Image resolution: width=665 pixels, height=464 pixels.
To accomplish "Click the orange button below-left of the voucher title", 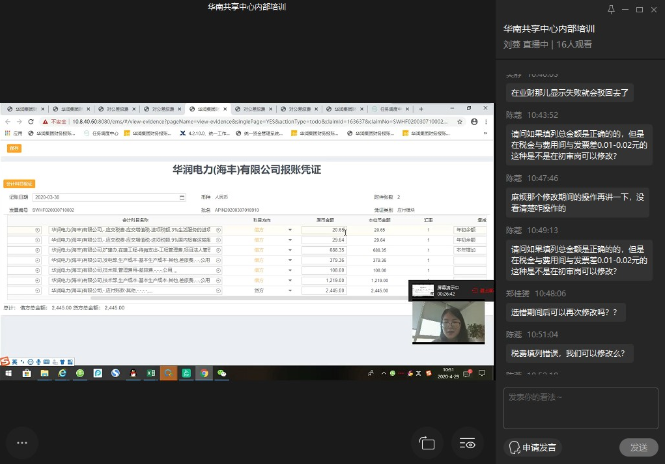I will click(x=19, y=184).
